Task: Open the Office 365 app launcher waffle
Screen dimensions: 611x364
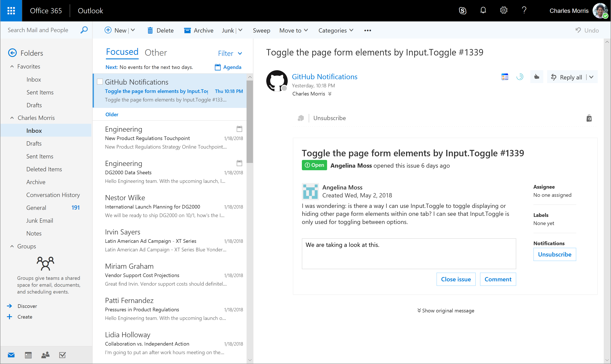Action: pos(11,10)
